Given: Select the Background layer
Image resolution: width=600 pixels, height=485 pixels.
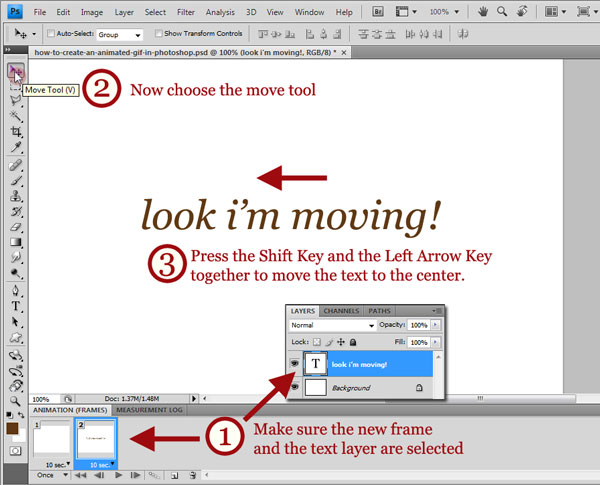Looking at the screenshot, I should point(370,387).
